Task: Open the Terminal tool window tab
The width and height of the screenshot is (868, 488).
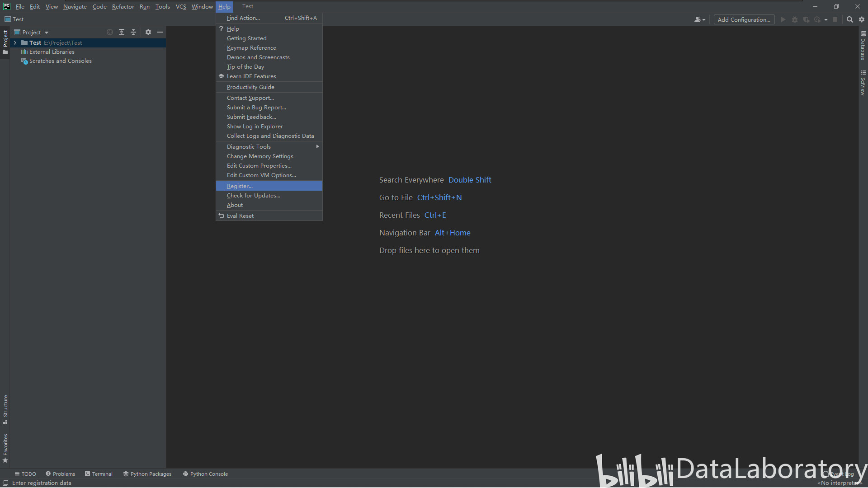Action: point(99,474)
